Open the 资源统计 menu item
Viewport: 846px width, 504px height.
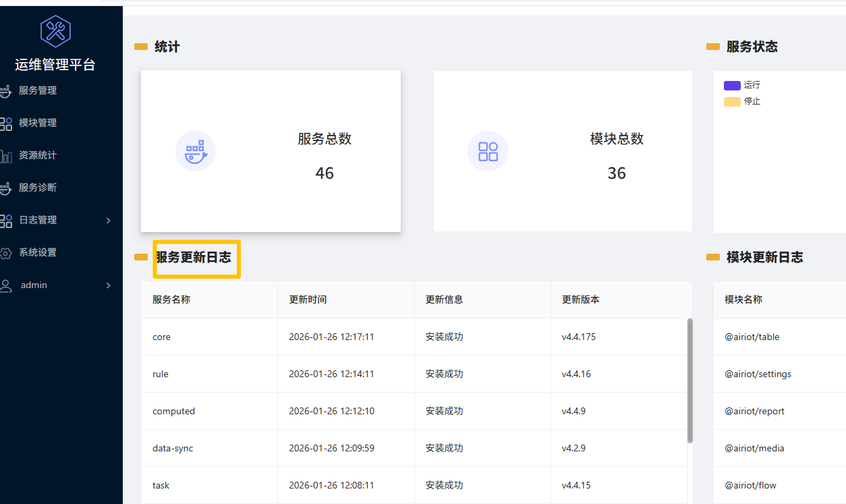point(38,155)
